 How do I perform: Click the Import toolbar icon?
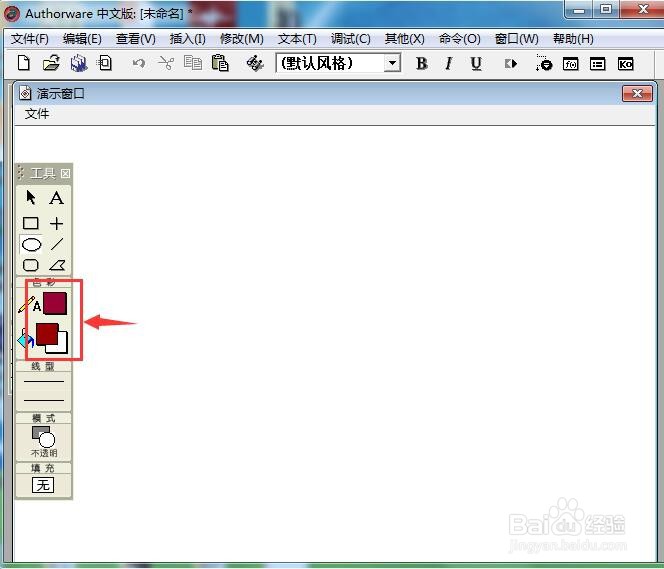(104, 64)
